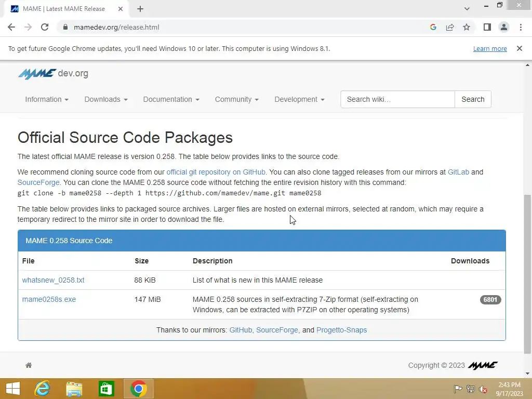Viewport: 532px width, 399px height.
Task: Launch Internet Explorer from taskbar
Action: (42, 389)
